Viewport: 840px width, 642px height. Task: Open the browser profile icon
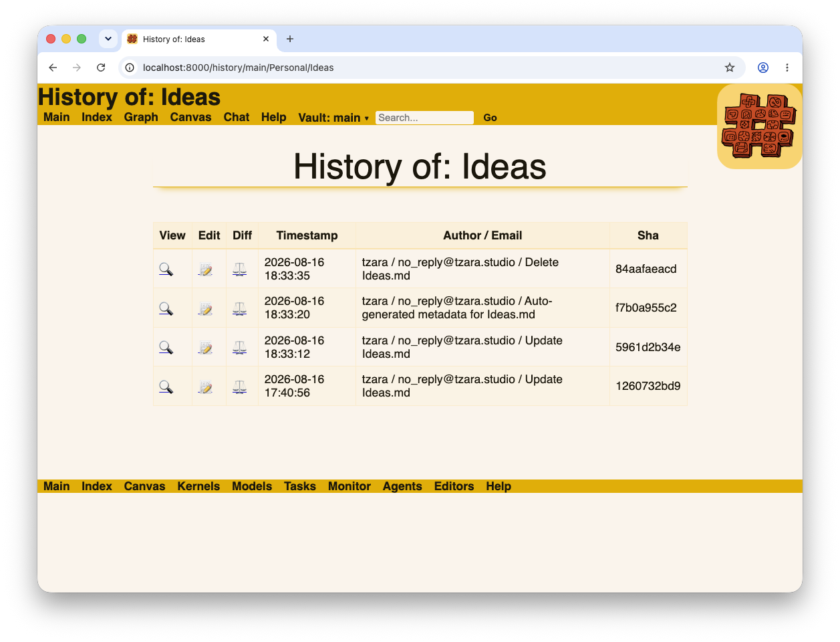pyautogui.click(x=763, y=68)
